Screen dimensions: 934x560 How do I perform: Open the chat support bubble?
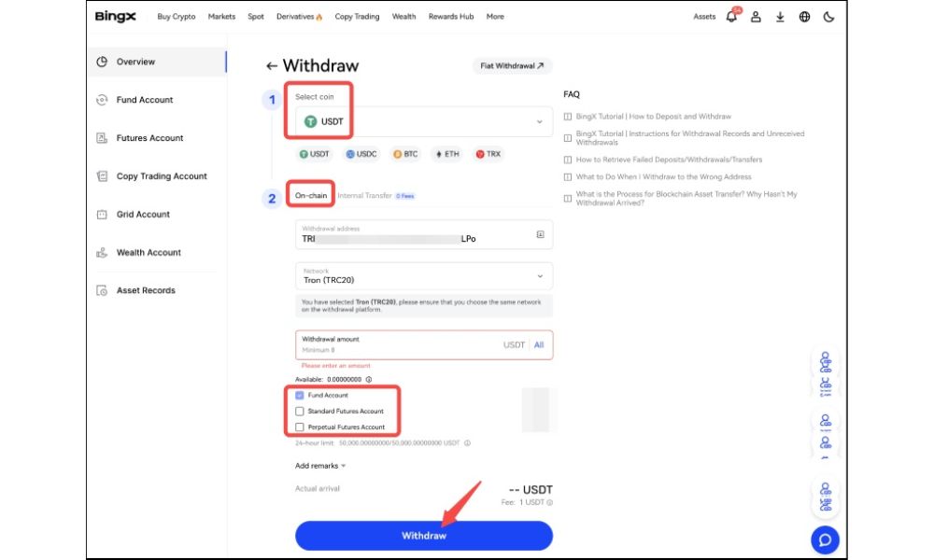pos(824,539)
